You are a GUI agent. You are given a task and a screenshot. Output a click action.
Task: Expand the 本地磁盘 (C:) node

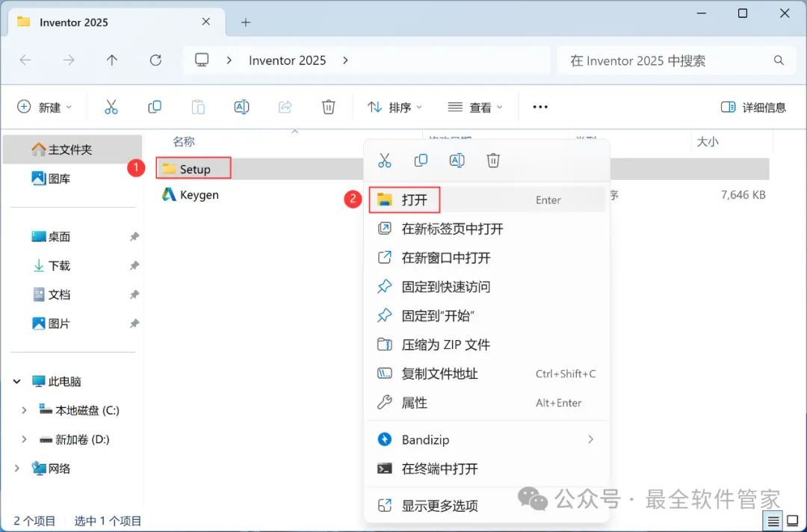(x=24, y=410)
